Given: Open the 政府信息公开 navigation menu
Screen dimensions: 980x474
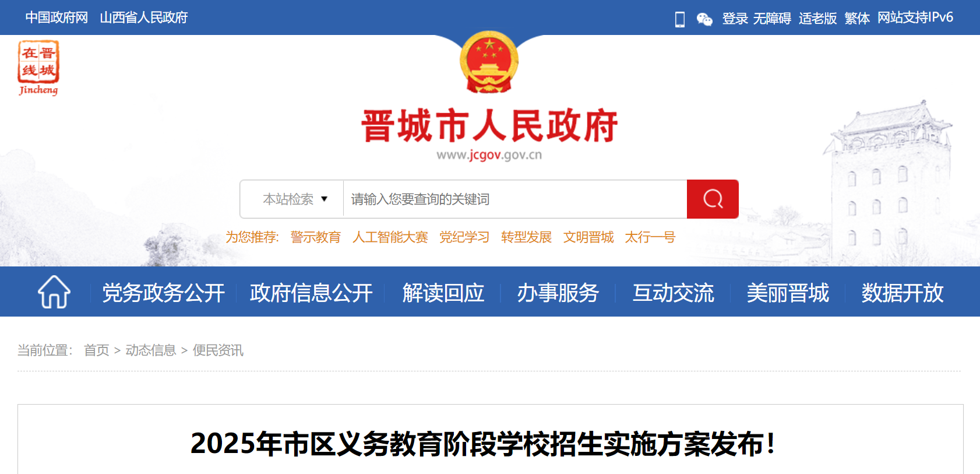Looking at the screenshot, I should pyautogui.click(x=311, y=293).
